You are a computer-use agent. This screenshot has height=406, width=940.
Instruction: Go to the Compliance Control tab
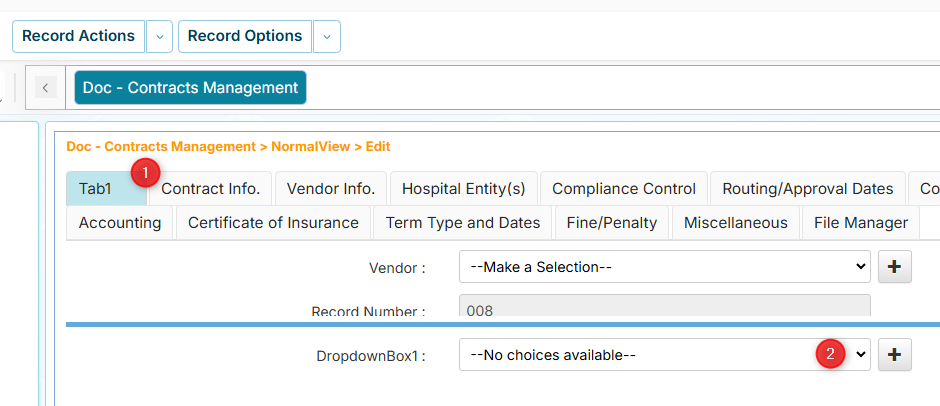(624, 189)
